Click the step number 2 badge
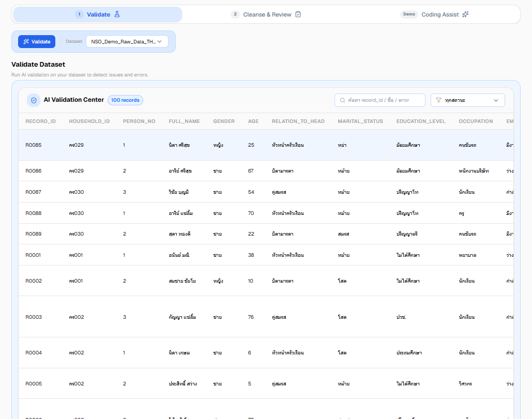Screen dimensions: 532x419 point(235,14)
